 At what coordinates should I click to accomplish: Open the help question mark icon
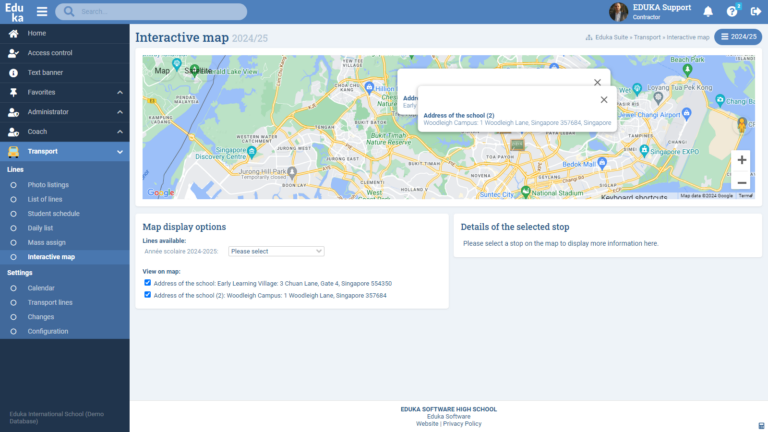732,12
